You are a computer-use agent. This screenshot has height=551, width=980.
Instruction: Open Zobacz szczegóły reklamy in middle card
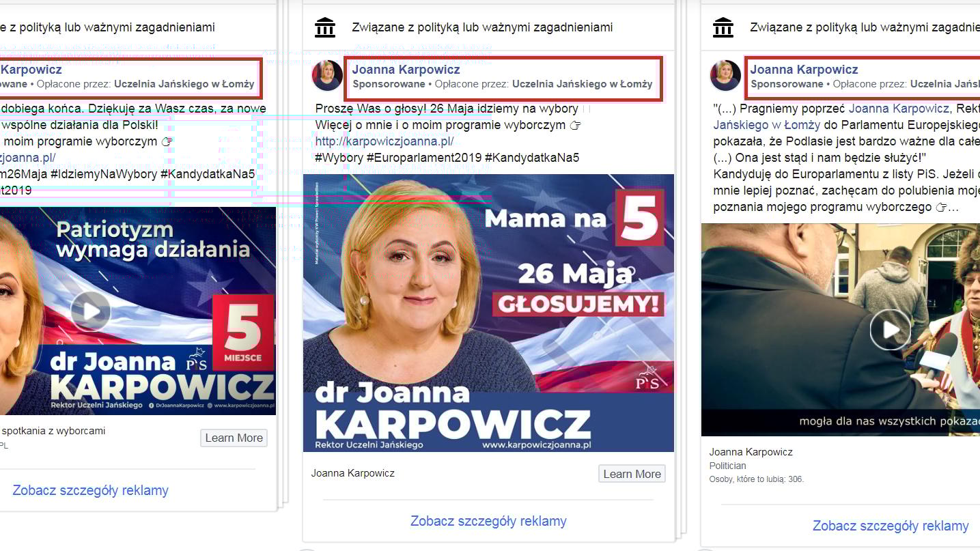click(x=488, y=521)
